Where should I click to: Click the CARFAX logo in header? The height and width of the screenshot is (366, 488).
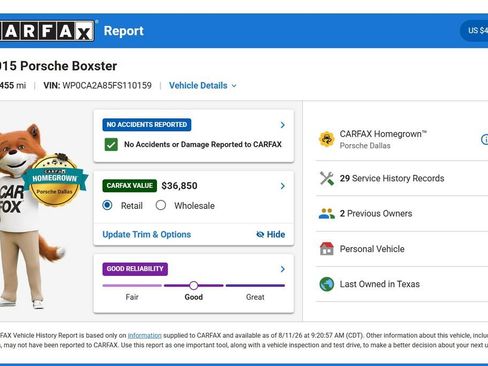point(47,31)
